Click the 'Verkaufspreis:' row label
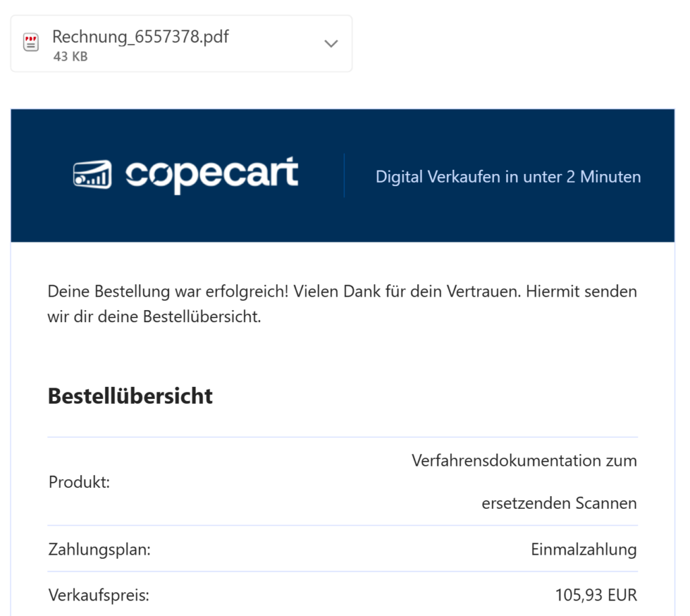The width and height of the screenshot is (690, 616). pos(98,595)
